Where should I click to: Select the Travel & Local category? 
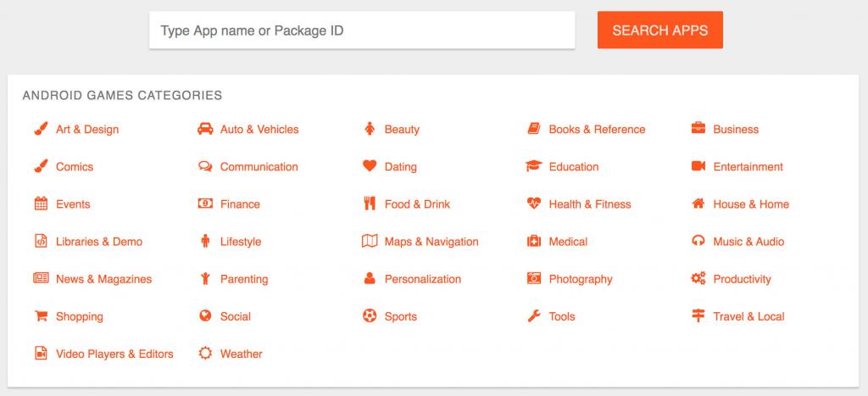pyautogui.click(x=748, y=316)
